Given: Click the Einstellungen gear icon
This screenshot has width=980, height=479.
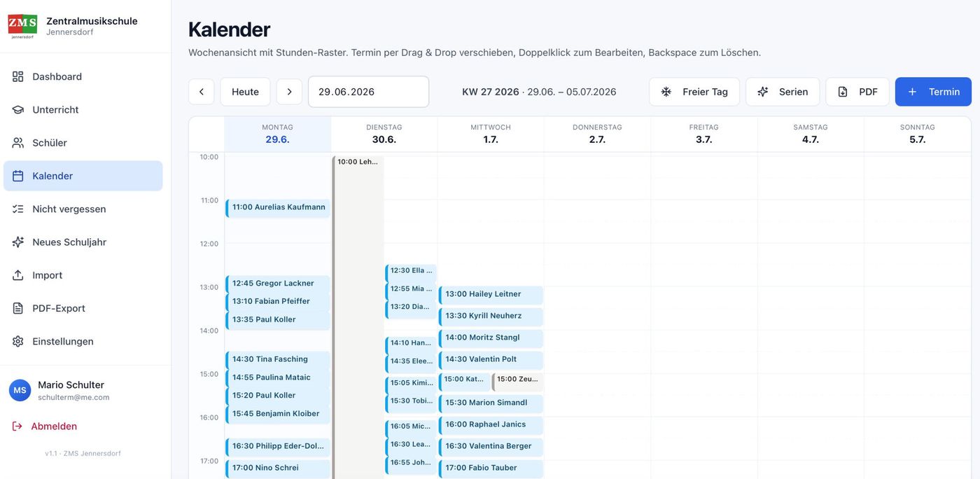Looking at the screenshot, I should click(18, 341).
